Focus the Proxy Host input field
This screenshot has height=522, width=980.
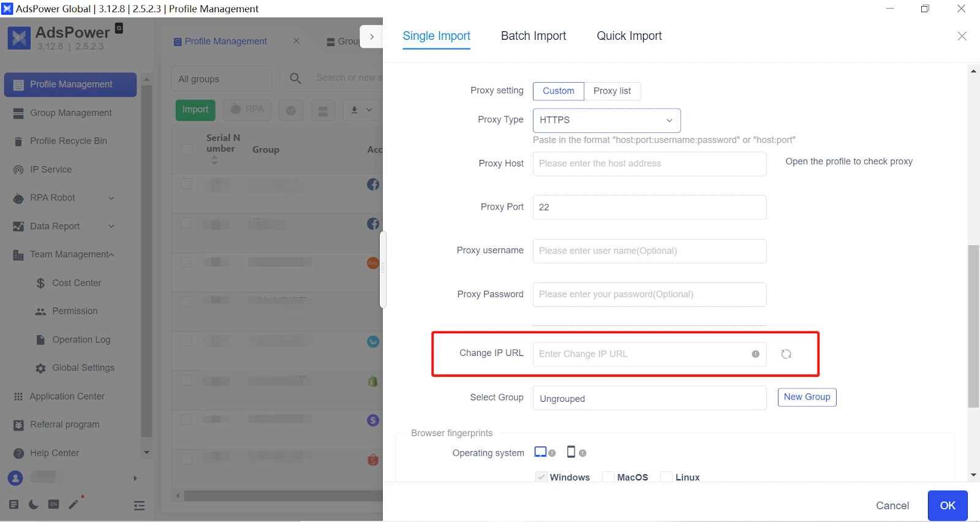(x=649, y=164)
